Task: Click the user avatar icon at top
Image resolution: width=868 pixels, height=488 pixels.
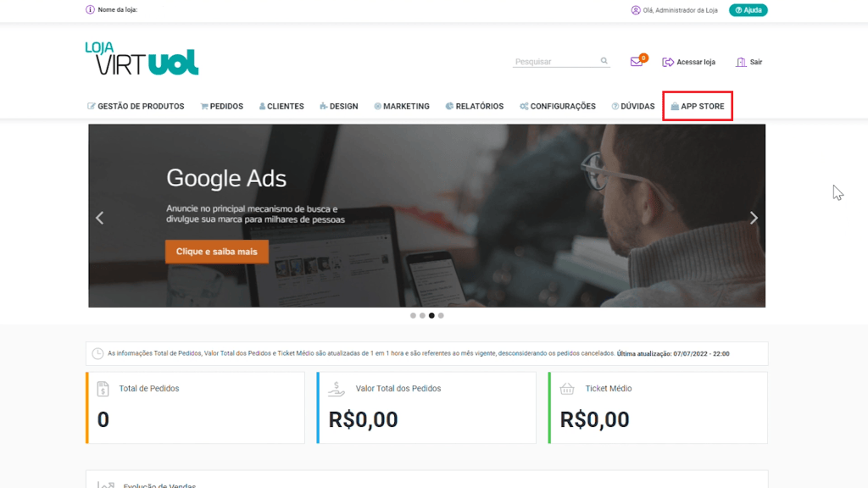Action: click(x=636, y=10)
